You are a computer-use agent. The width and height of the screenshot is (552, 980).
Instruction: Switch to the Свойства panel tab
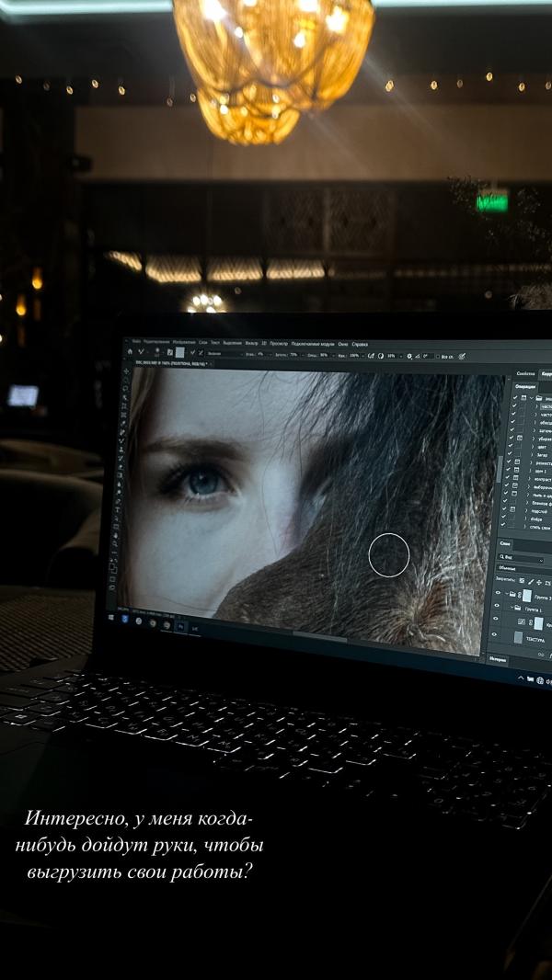[525, 374]
